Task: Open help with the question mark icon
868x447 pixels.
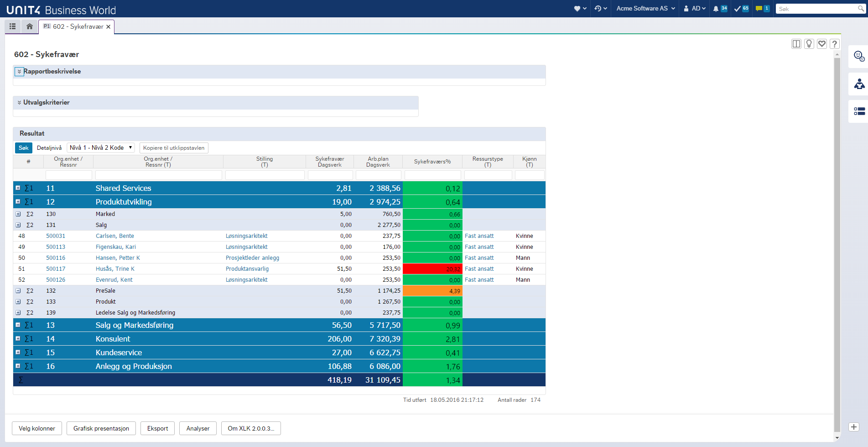Action: click(x=834, y=44)
